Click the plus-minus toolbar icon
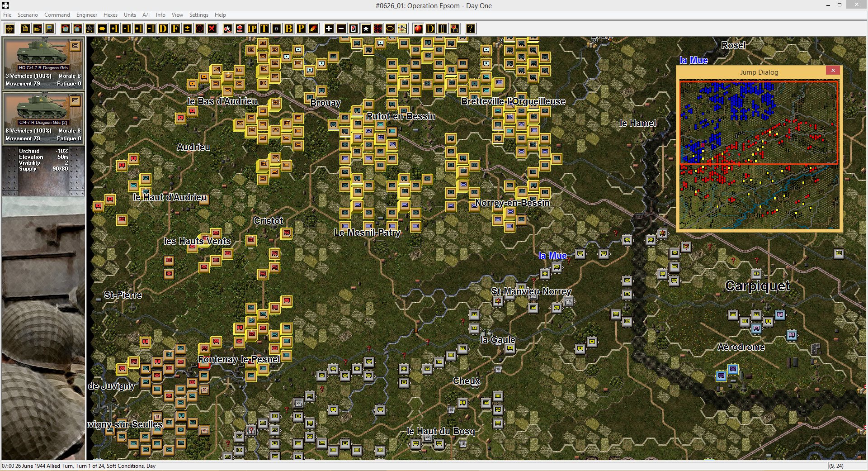Image resolution: width=868 pixels, height=471 pixels. click(x=188, y=29)
